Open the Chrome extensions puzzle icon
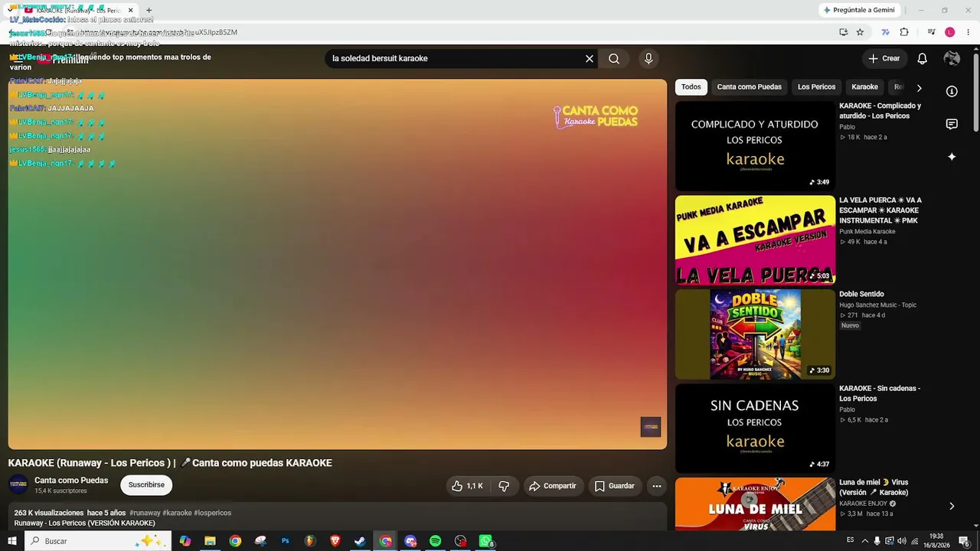The height and width of the screenshot is (551, 980). pyautogui.click(x=904, y=32)
